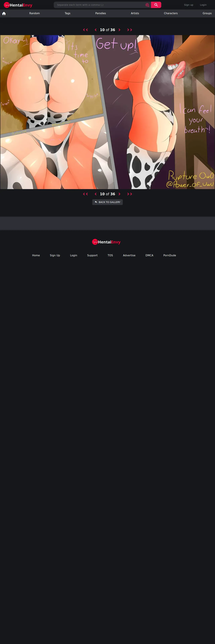Viewport: 215px width, 644px height.
Task: Open the footer DMCA link
Action: [x=149, y=255]
